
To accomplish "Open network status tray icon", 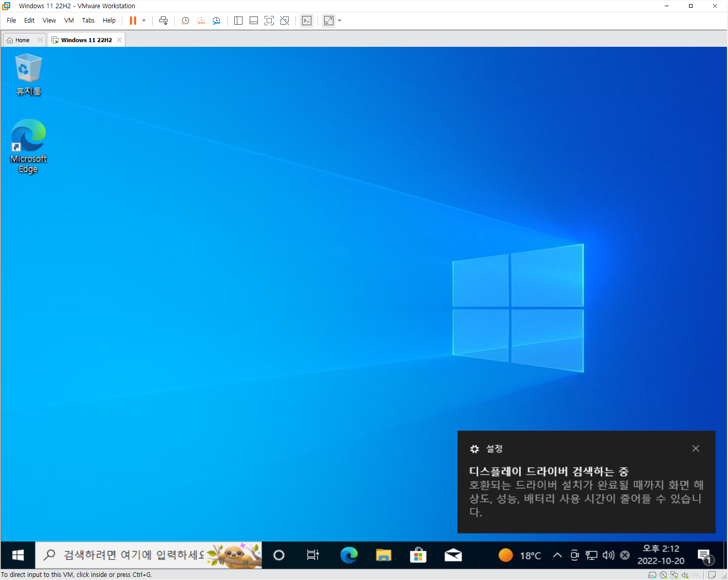I will pos(592,555).
